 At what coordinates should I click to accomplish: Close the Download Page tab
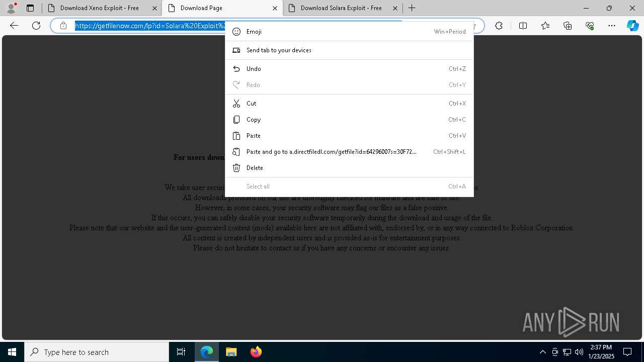coord(275,8)
